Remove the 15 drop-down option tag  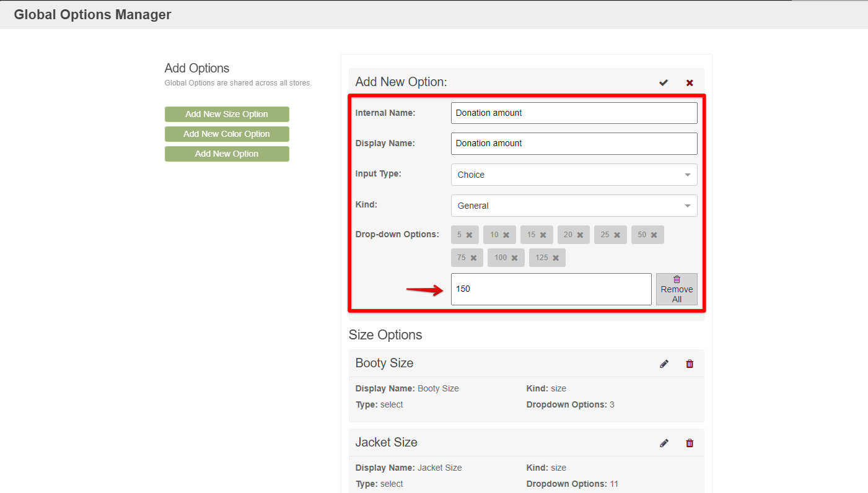click(543, 235)
